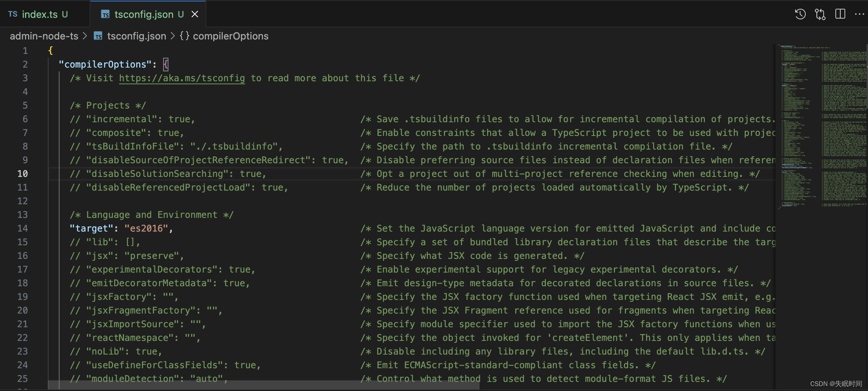The width and height of the screenshot is (868, 391).
Task: Click the "reactNamespace" option text
Action: click(130, 338)
